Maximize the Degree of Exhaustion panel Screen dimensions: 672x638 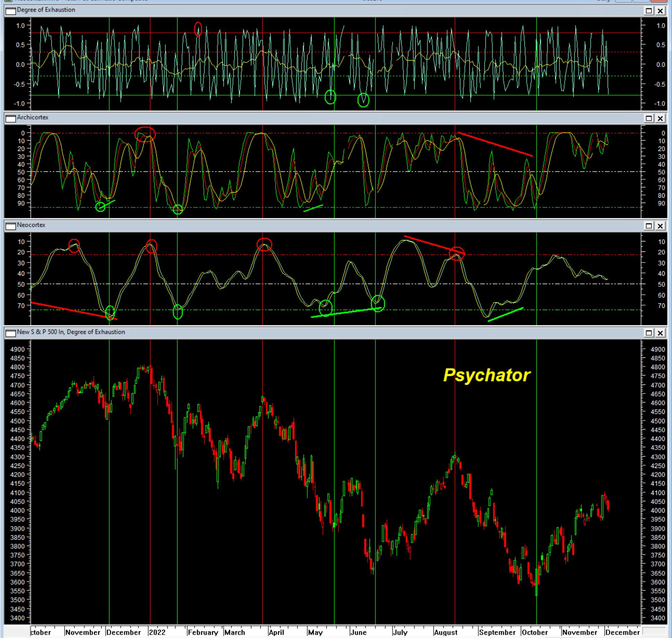coord(649,11)
